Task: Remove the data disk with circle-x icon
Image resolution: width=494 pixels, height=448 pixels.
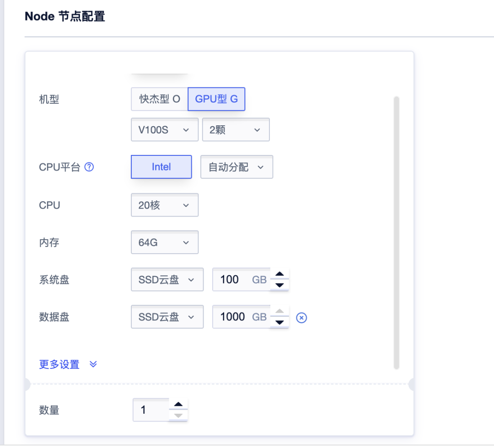Action: [x=301, y=318]
